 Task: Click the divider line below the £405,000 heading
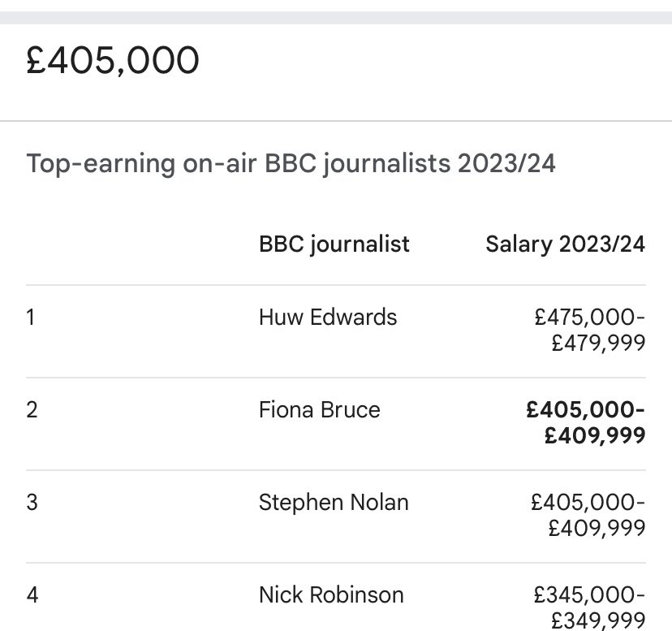336,121
